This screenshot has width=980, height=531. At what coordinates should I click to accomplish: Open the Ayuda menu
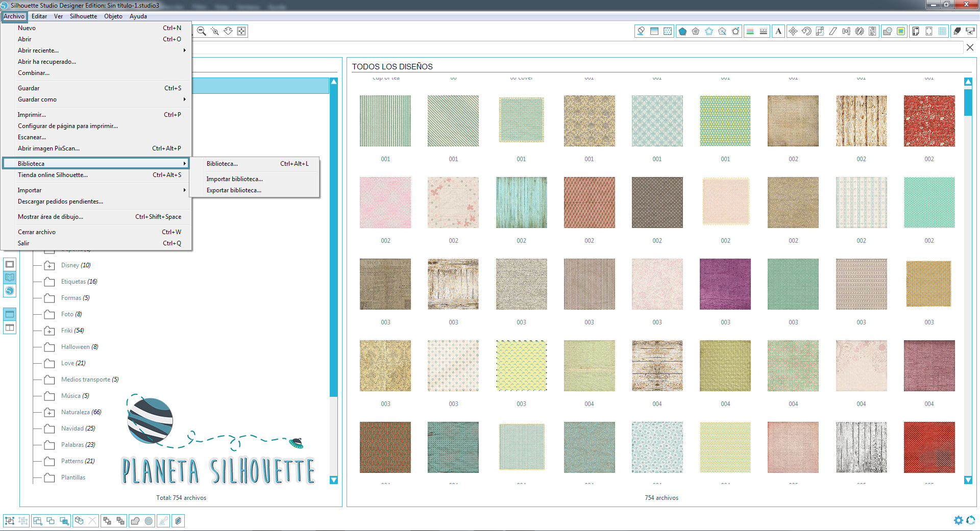[x=138, y=16]
